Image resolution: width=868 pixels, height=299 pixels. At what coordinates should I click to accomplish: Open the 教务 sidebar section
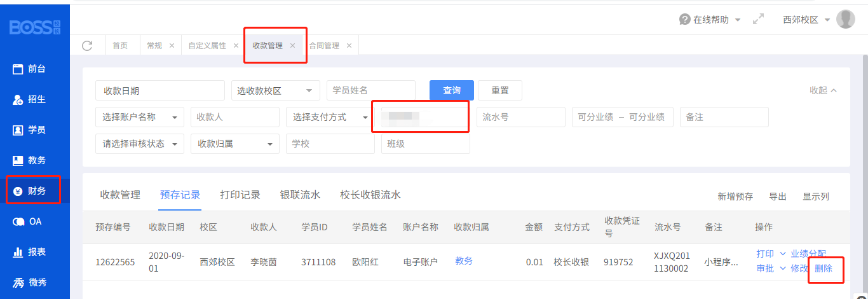(x=35, y=160)
